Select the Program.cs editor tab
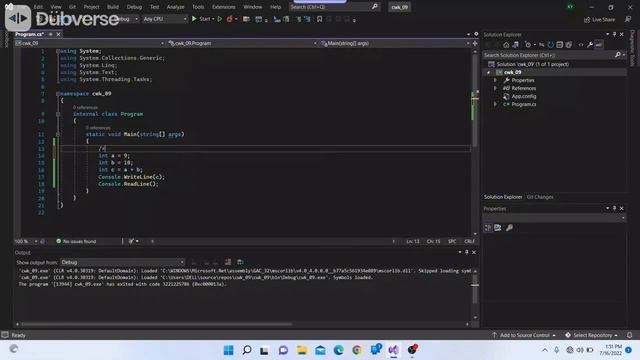The width and height of the screenshot is (640, 360). (29, 34)
